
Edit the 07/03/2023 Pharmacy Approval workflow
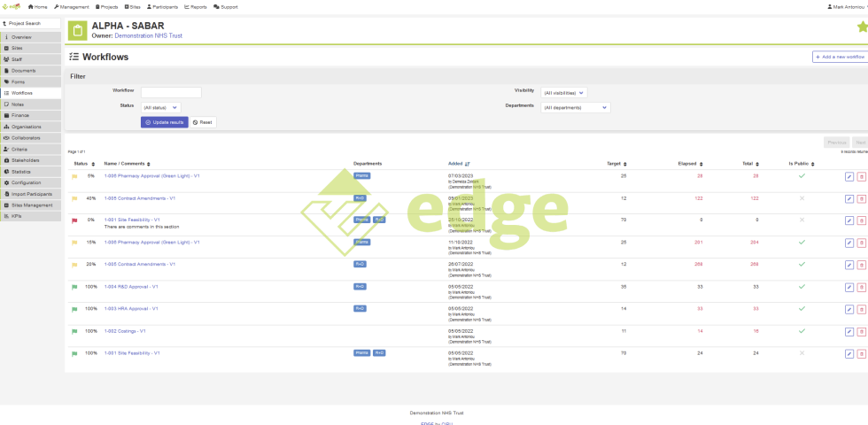[x=849, y=176]
